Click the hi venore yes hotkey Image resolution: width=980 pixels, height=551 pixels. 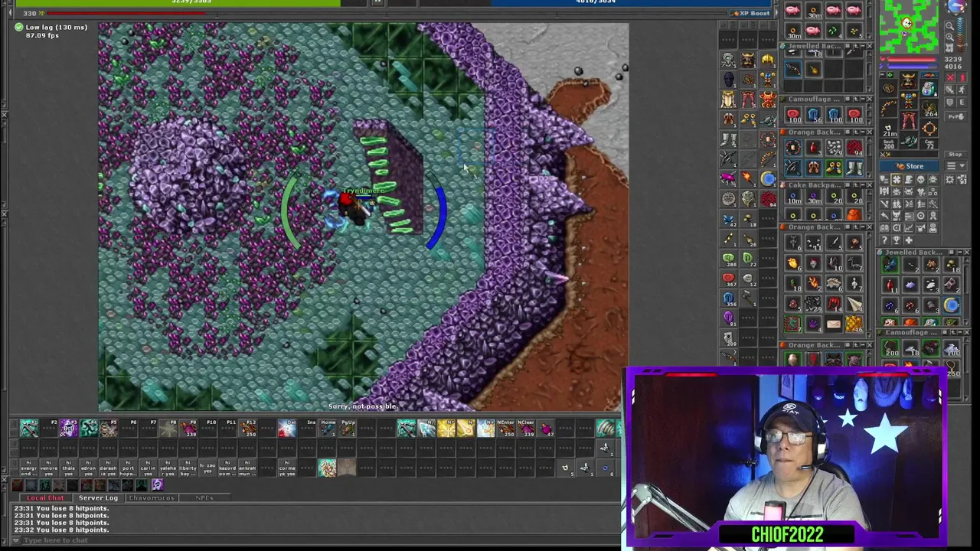point(49,468)
